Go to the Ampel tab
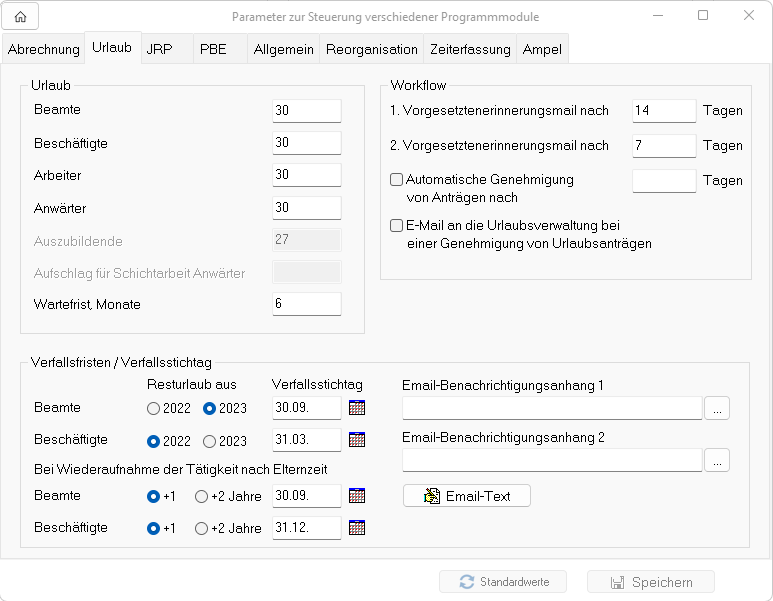Image resolution: width=773 pixels, height=601 pixels. click(x=542, y=49)
